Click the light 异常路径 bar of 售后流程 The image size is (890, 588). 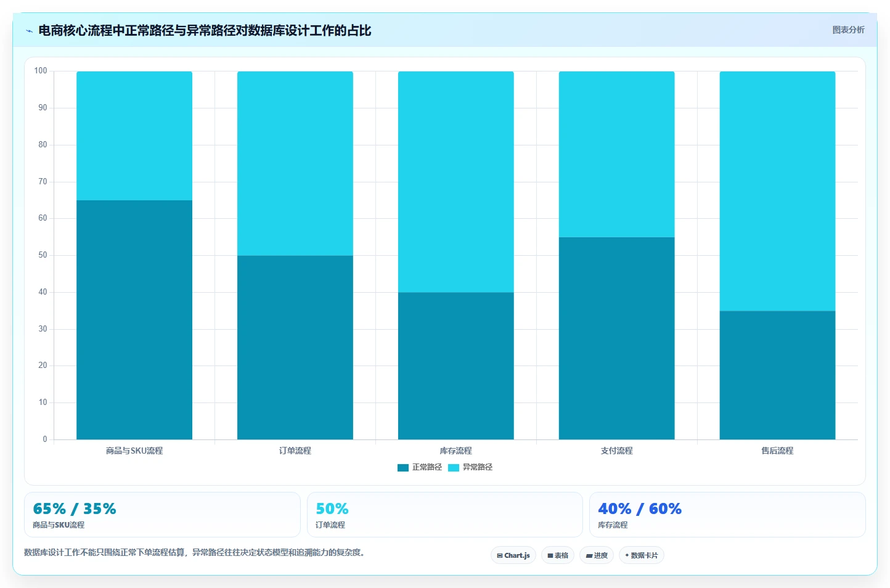(x=778, y=191)
